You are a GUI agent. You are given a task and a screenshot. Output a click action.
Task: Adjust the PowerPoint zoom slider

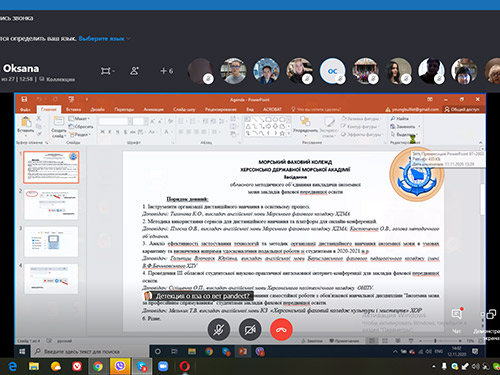pos(435,341)
